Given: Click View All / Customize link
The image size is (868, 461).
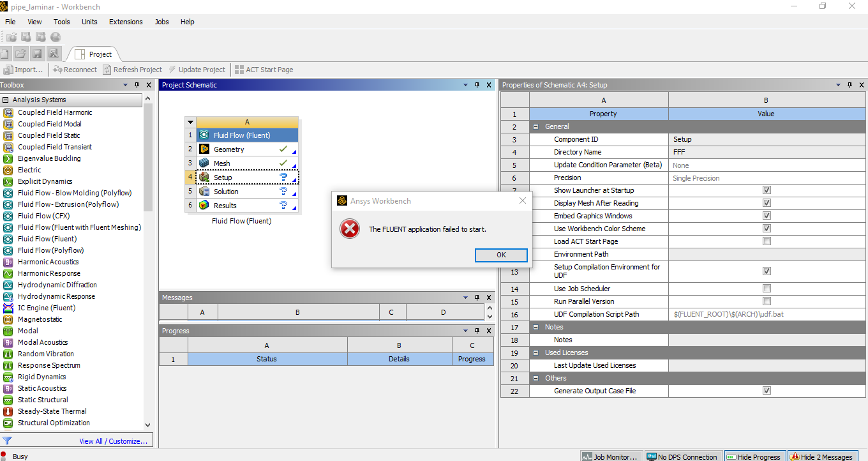Looking at the screenshot, I should 114,441.
